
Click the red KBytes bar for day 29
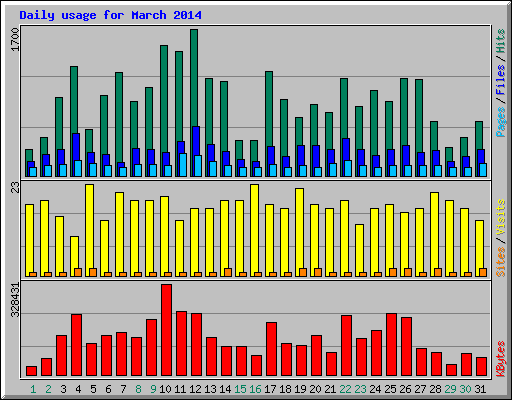[x=451, y=370]
